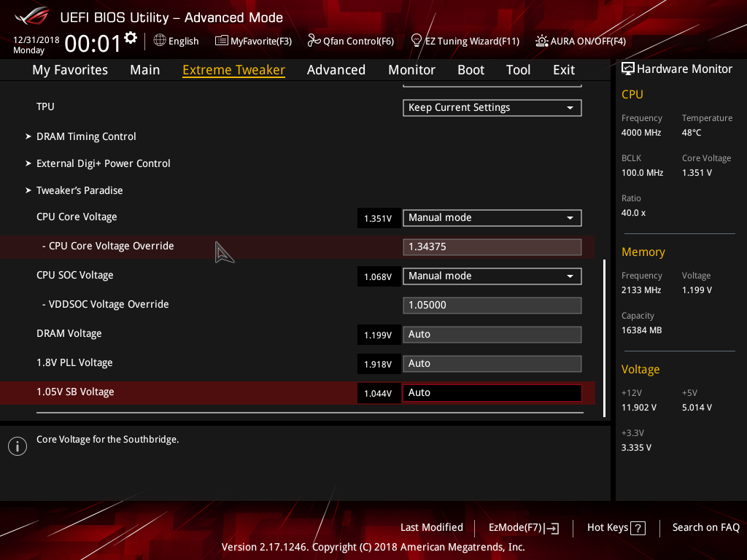Select the 1.8V PLL Voltage label
Viewport: 747px width, 560px height.
[x=74, y=362]
